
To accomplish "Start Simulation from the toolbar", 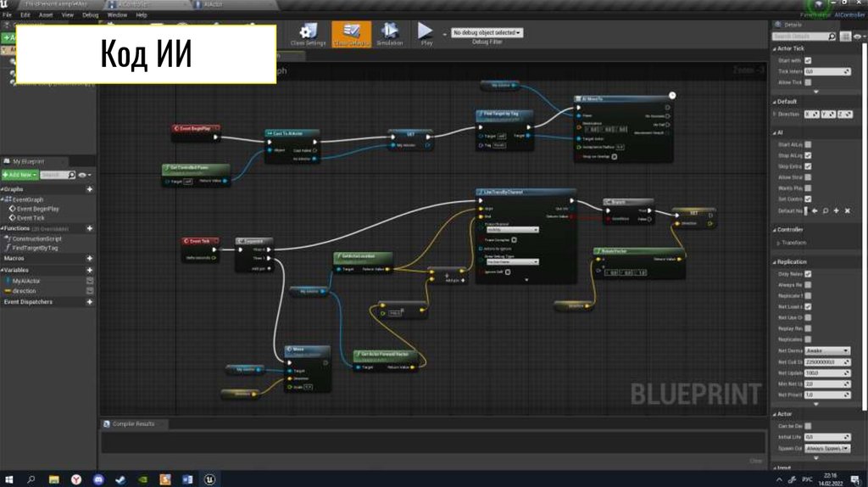I will (389, 34).
